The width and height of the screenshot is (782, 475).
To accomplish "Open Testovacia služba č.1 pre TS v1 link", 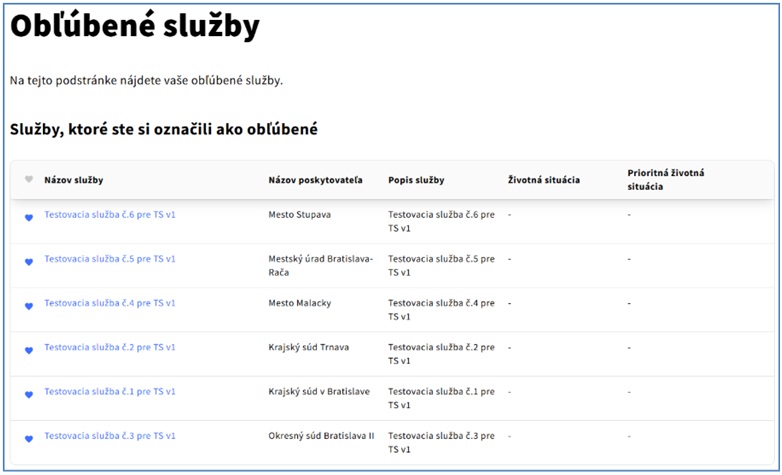I will point(110,392).
